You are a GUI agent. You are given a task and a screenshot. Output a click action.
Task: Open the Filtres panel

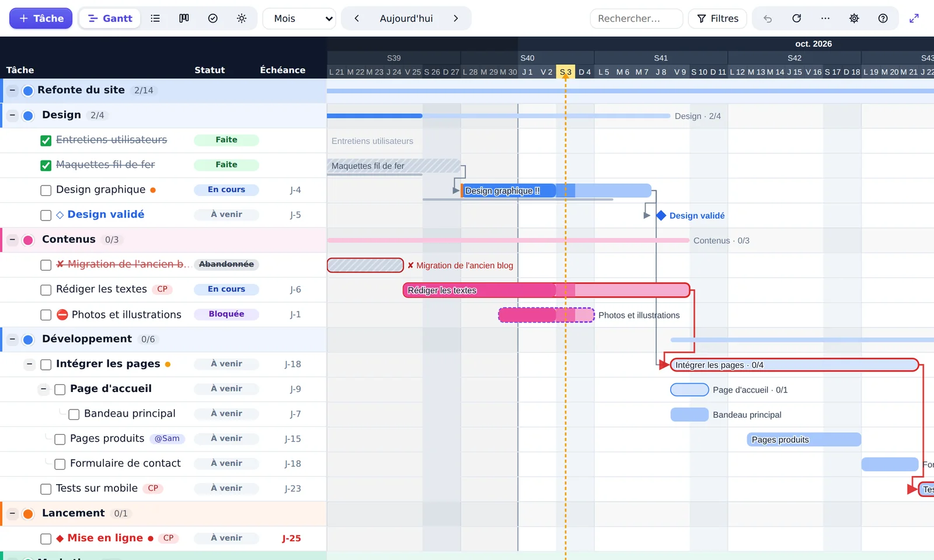(x=717, y=19)
